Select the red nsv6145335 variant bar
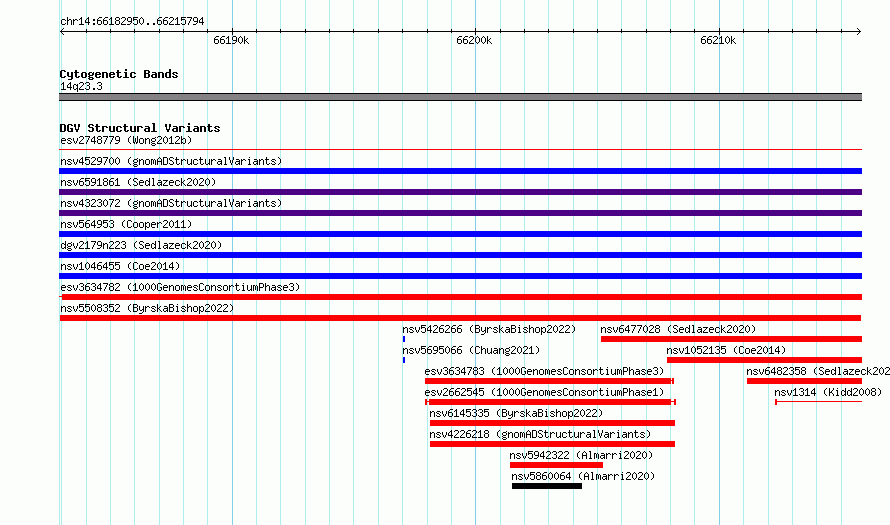Viewport: 890px width, 525px height. [552, 423]
